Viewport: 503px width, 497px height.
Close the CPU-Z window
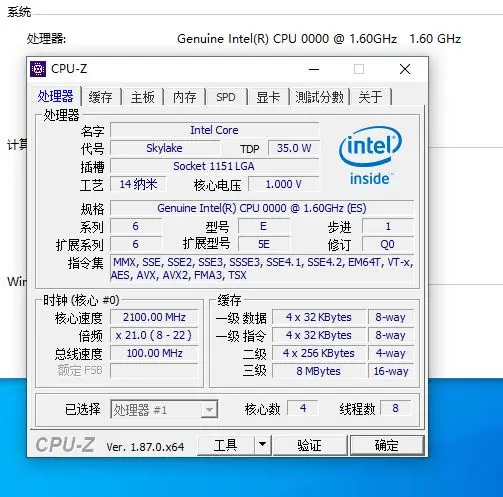[x=405, y=69]
